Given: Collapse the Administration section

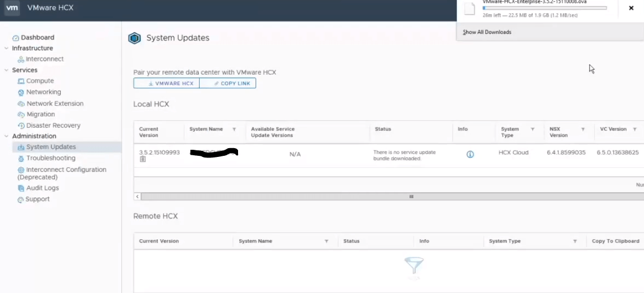Looking at the screenshot, I should point(7,136).
